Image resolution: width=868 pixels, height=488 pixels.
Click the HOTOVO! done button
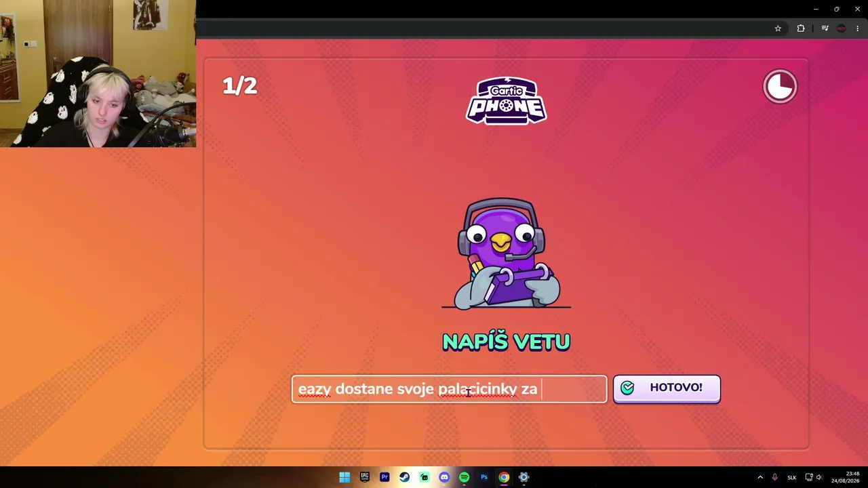click(x=667, y=388)
